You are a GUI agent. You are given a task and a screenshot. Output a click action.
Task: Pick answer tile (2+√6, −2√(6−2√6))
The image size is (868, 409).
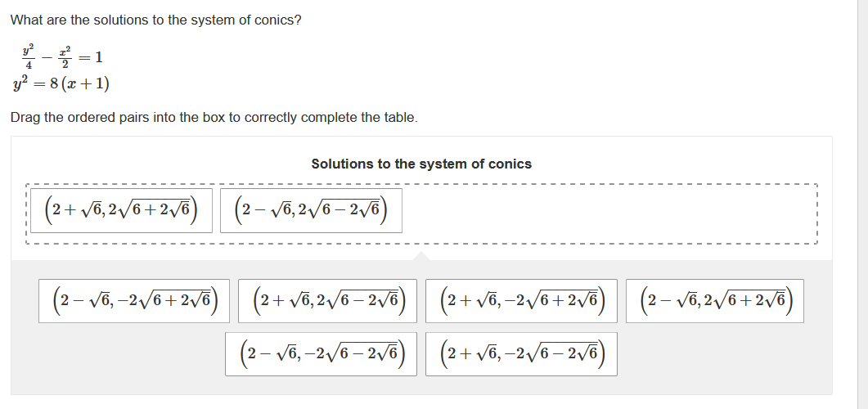point(522,354)
